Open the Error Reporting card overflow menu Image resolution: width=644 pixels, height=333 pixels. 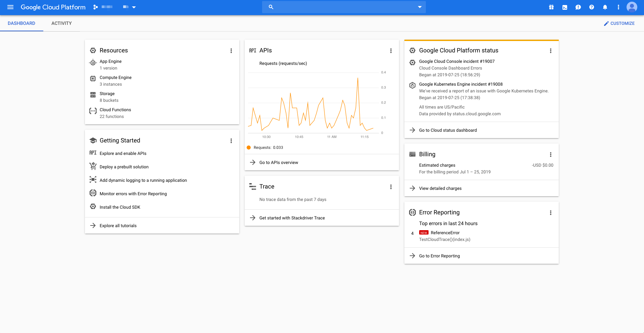(551, 213)
